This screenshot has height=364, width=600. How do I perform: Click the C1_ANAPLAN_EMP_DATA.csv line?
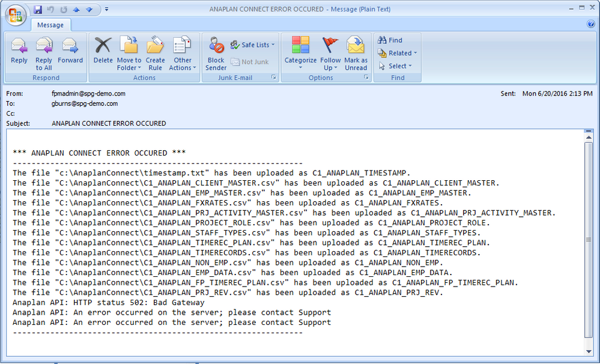coord(232,273)
